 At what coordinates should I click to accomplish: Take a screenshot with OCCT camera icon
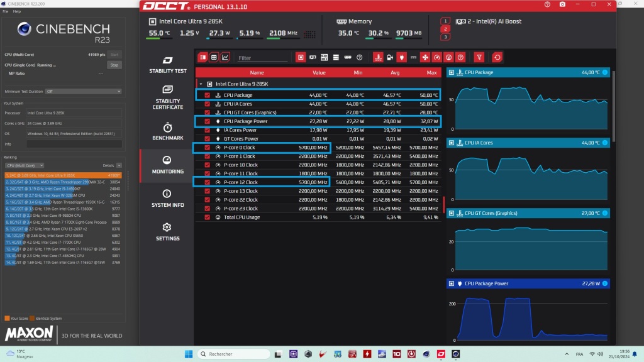coord(562,4)
